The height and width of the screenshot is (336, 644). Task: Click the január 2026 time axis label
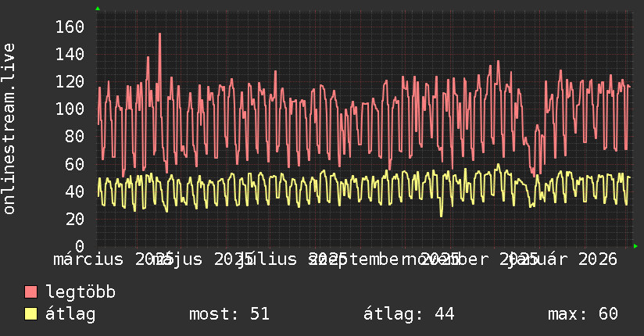click(x=562, y=259)
